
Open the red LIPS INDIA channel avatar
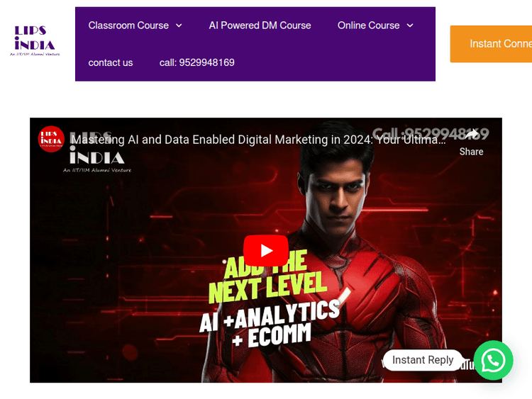click(x=51, y=139)
